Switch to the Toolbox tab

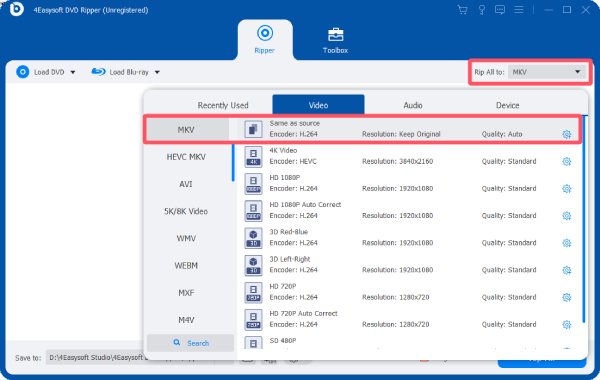pos(335,41)
